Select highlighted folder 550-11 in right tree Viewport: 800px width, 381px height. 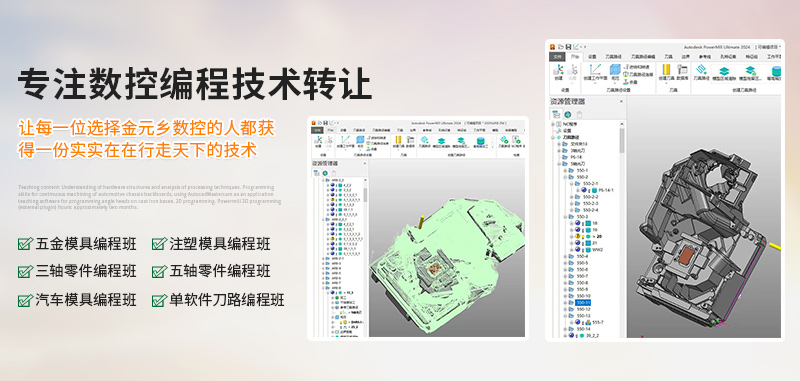coord(583,302)
